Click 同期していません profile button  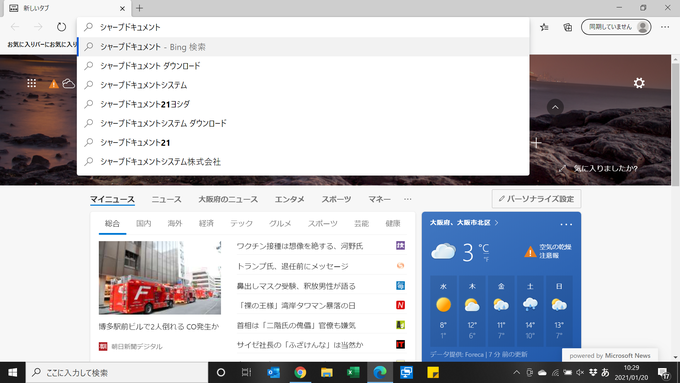pyautogui.click(x=616, y=27)
